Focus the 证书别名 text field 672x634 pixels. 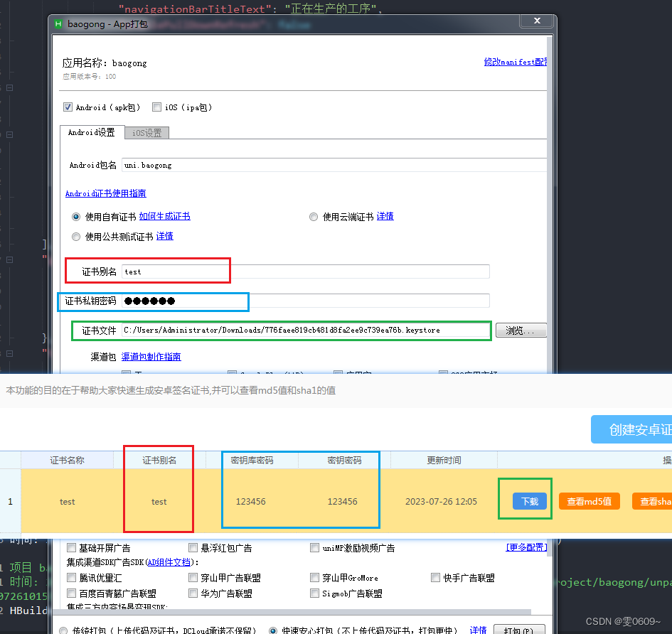click(x=306, y=272)
